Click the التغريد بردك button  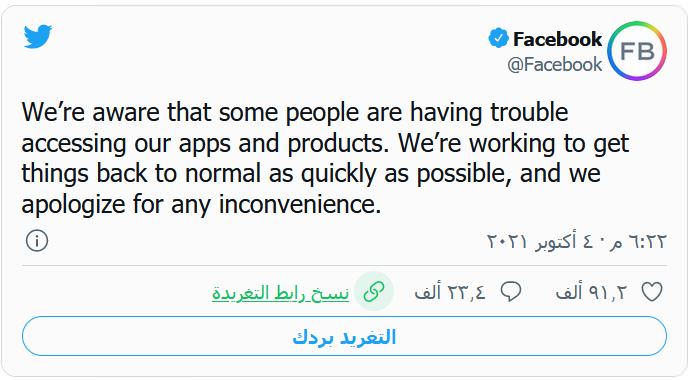(344, 336)
